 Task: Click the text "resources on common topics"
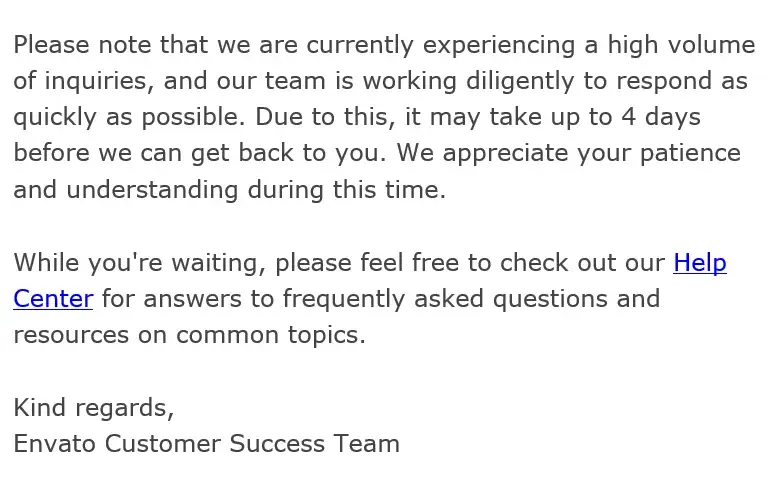click(x=189, y=335)
